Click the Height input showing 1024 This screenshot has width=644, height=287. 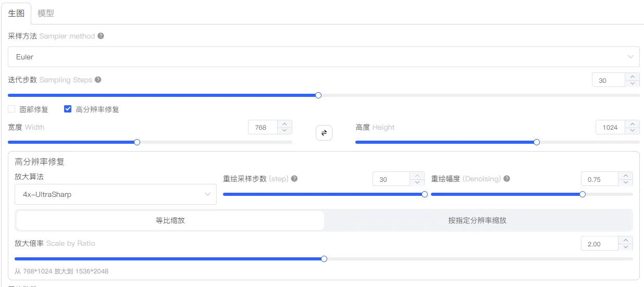click(611, 128)
